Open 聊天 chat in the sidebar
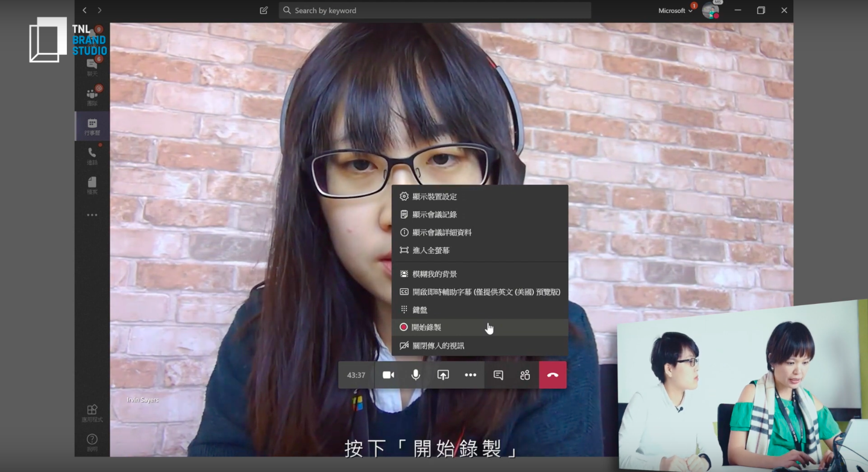Screen dimensions: 868x472 click(92, 66)
